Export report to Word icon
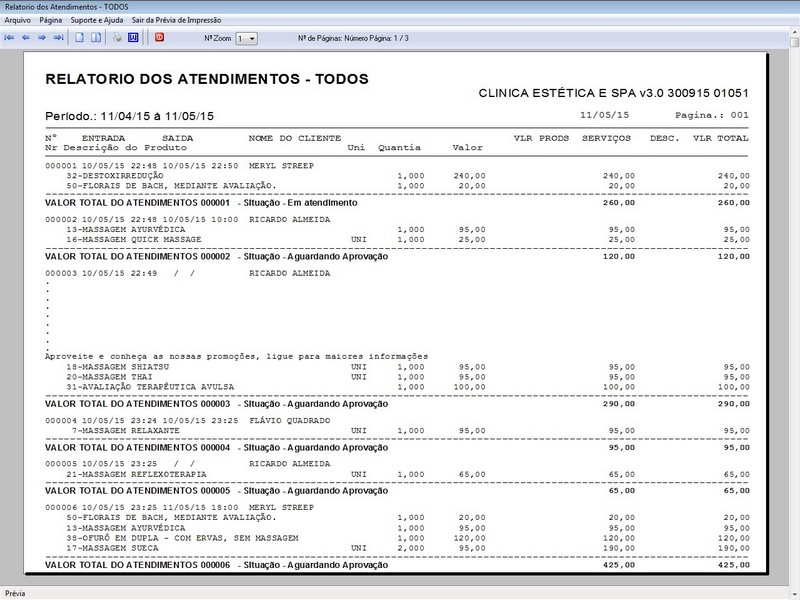Viewport: 800px width, 600px height. tap(133, 38)
